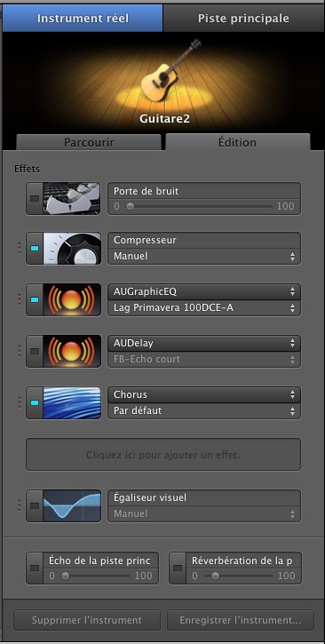This screenshot has height=644, width=325.
Task: Click Enregistrer l'instrument button
Action: [x=241, y=620]
